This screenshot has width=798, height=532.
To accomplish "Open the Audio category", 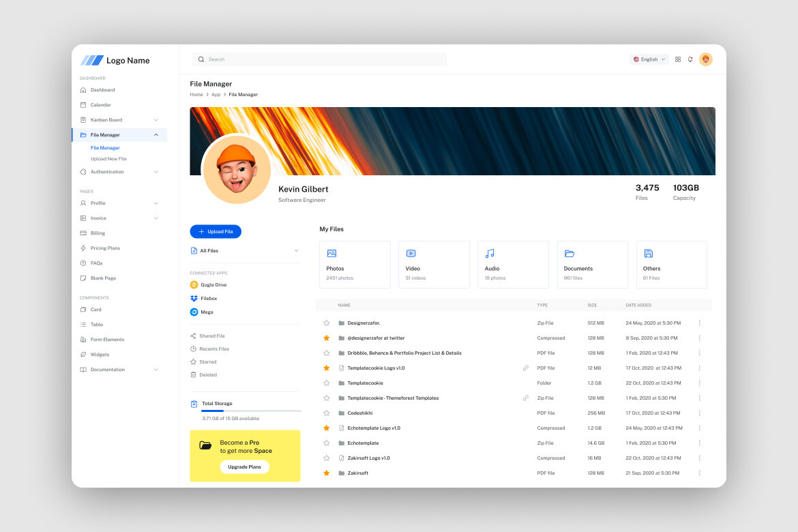I will 513,265.
